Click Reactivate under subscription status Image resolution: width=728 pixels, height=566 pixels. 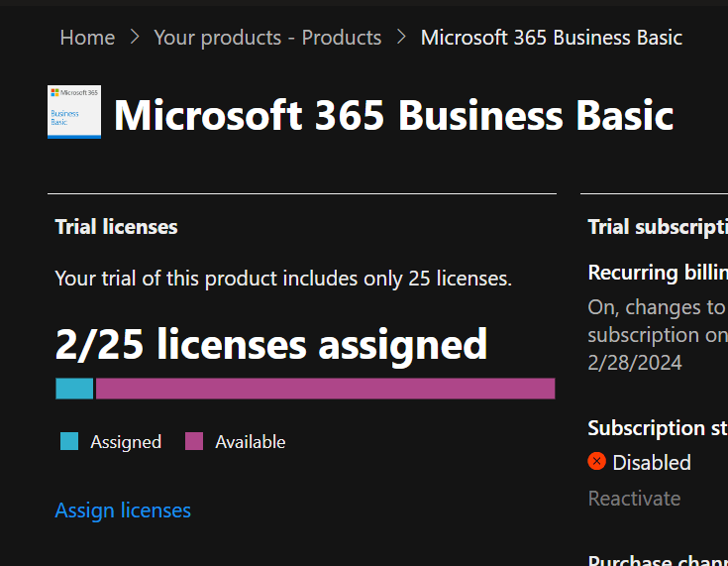coord(634,498)
